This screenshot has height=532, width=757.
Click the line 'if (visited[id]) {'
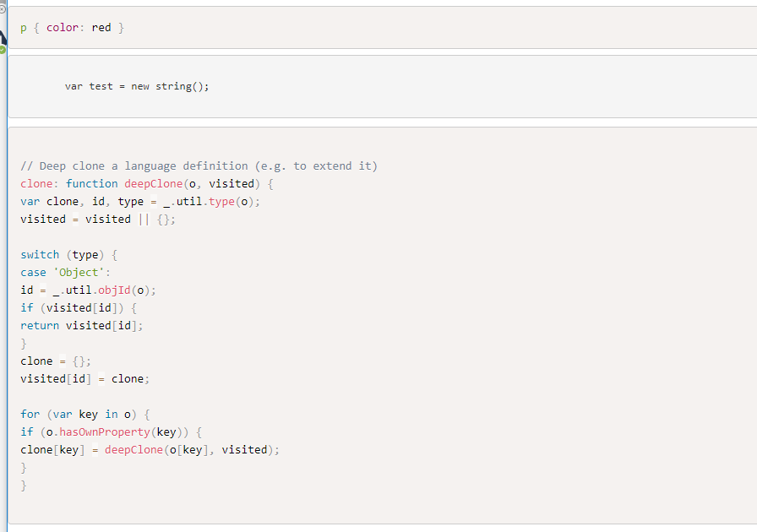79,308
